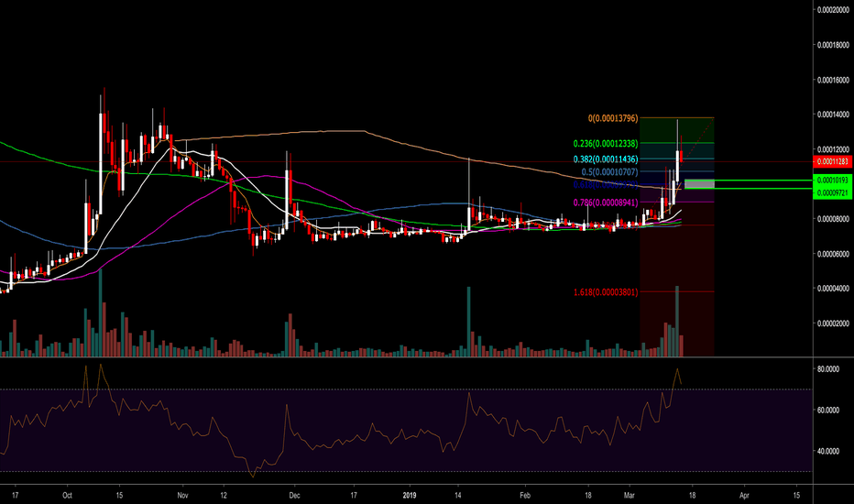Click the 0.00008000 price axis label

833,219
